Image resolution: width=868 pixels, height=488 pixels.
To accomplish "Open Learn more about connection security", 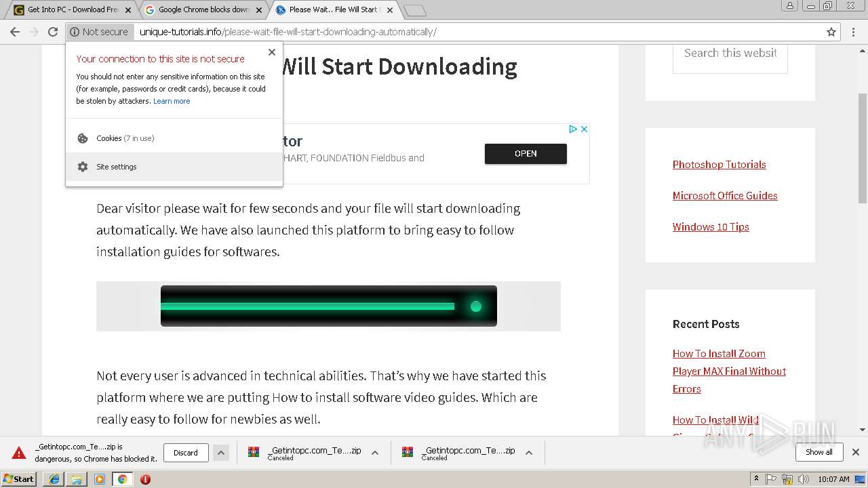I will [172, 101].
